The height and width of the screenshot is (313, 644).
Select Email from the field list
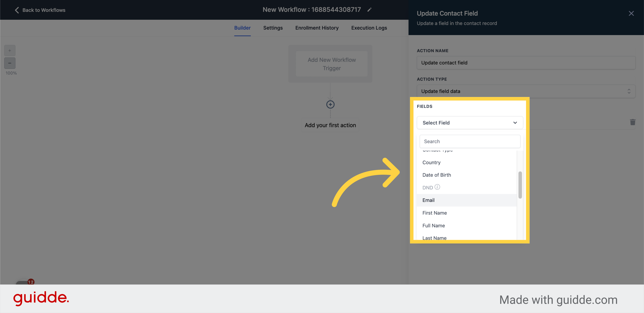[x=429, y=200]
